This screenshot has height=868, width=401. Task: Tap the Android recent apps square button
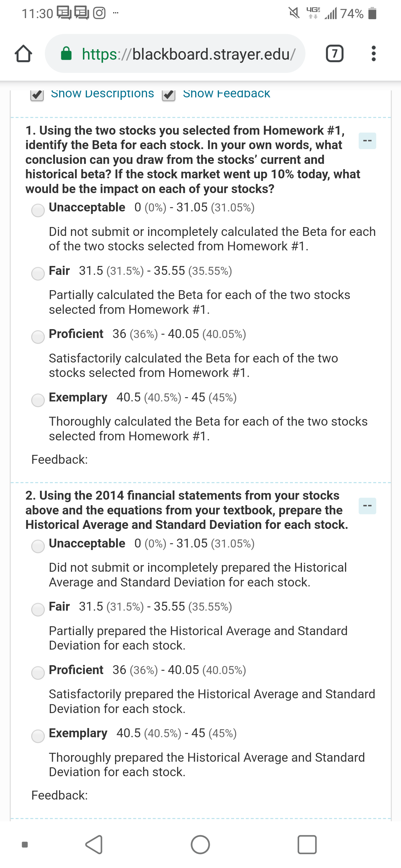(x=307, y=844)
